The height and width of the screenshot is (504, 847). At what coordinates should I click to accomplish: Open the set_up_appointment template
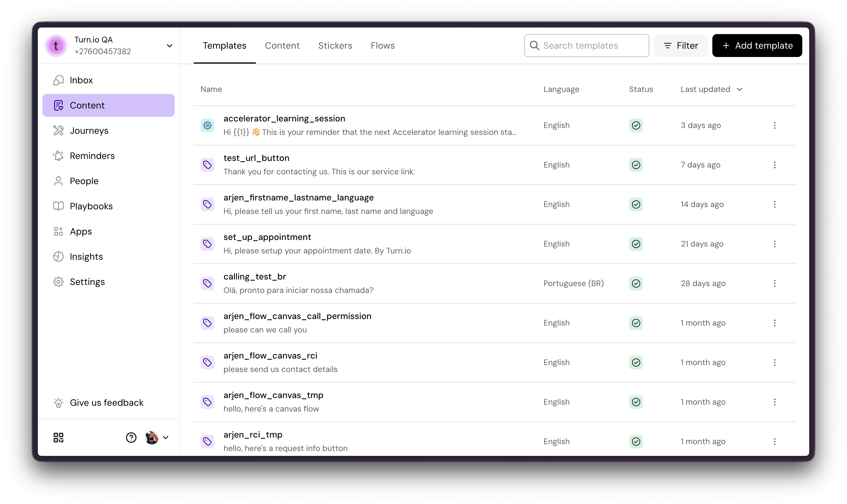click(x=267, y=237)
